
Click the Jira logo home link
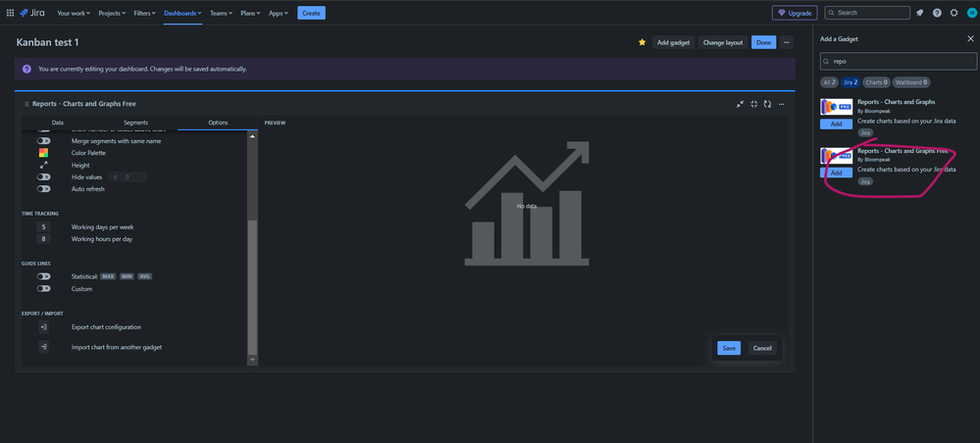point(31,13)
